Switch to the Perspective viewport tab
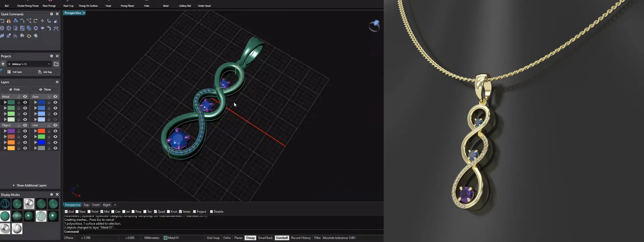This screenshot has height=242, width=644. point(72,205)
